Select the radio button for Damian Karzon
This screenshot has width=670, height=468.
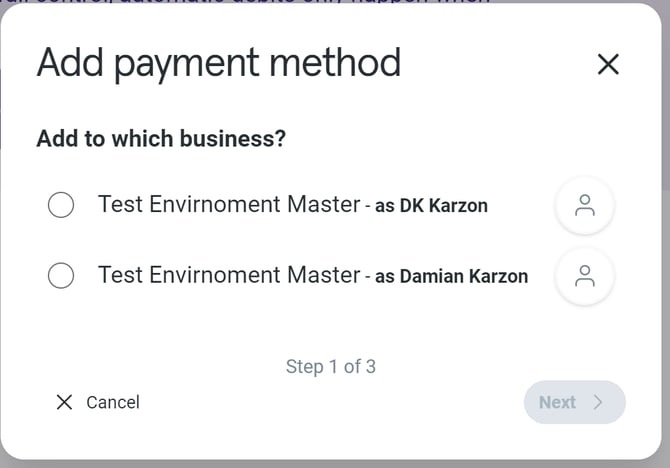click(x=61, y=275)
